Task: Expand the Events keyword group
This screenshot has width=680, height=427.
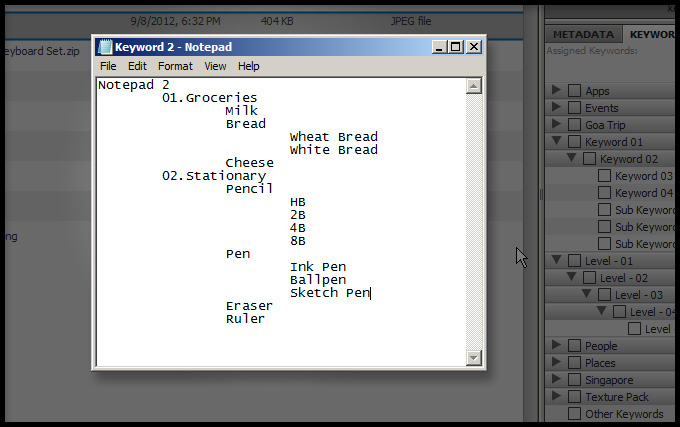Action: click(557, 108)
